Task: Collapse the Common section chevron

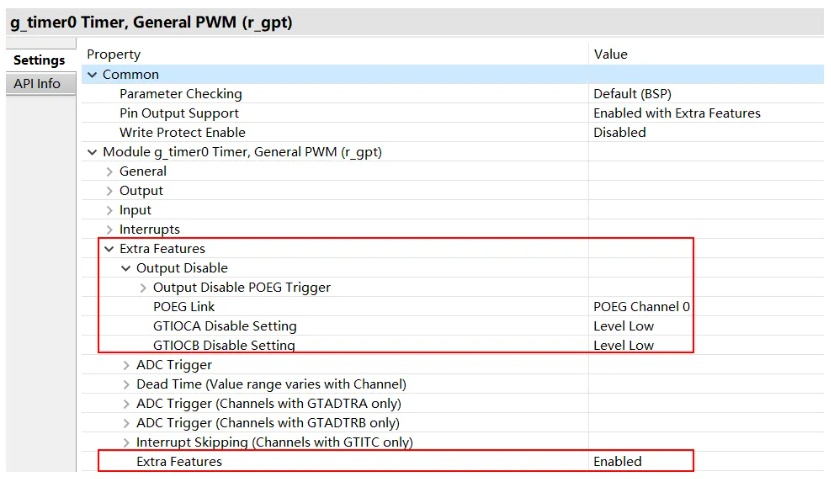Action: (93, 75)
